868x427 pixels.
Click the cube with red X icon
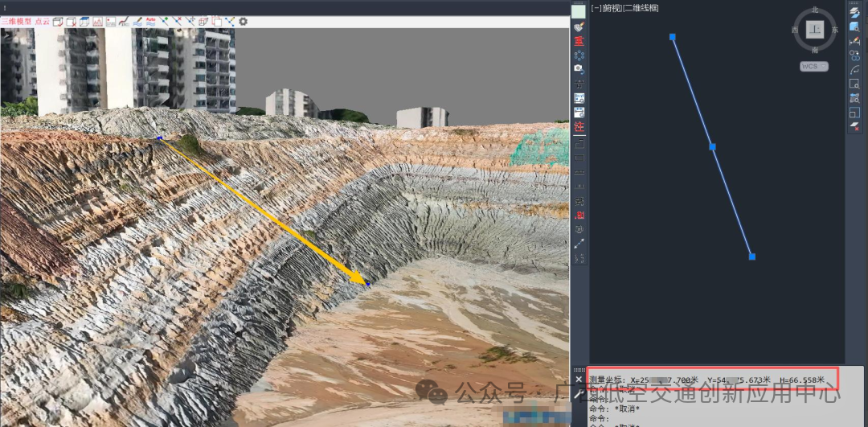[71, 22]
